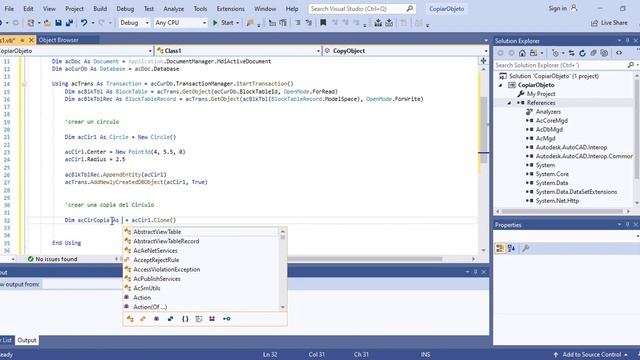Click the bookmark toggle icon in the toolbar
This screenshot has width=640, height=360.
tap(323, 23)
